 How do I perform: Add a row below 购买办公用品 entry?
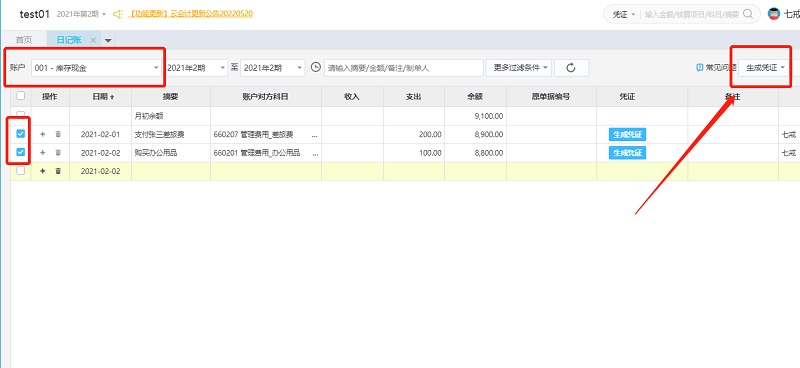pos(43,153)
